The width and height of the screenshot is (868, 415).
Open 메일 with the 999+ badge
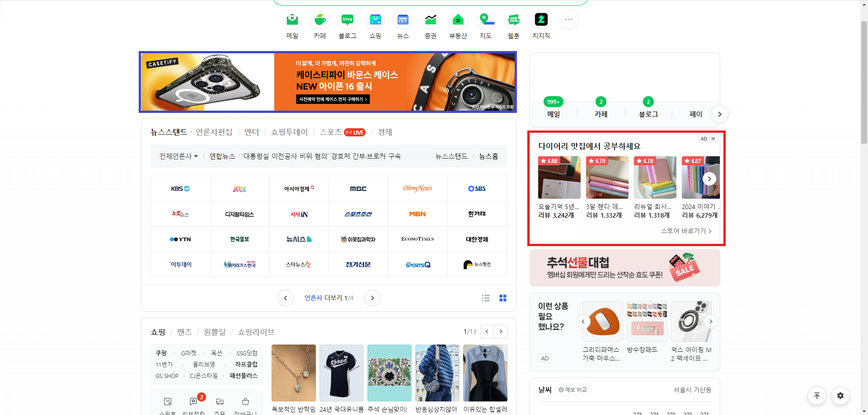(554, 108)
